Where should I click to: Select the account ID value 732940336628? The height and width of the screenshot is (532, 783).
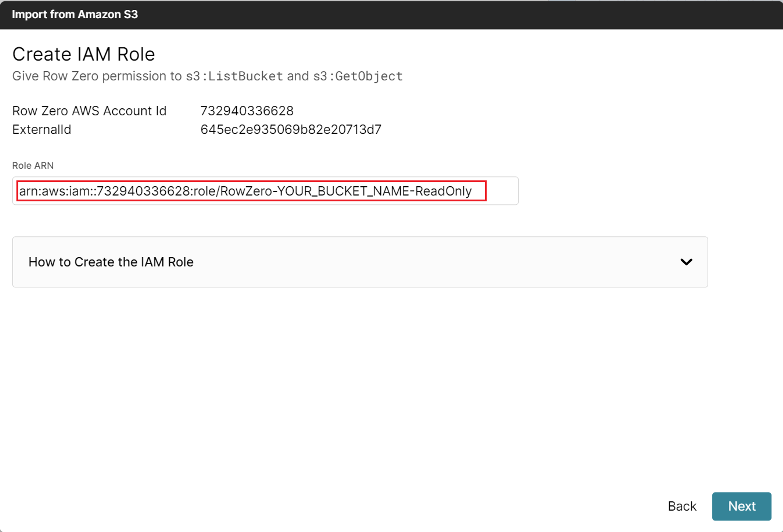click(247, 111)
